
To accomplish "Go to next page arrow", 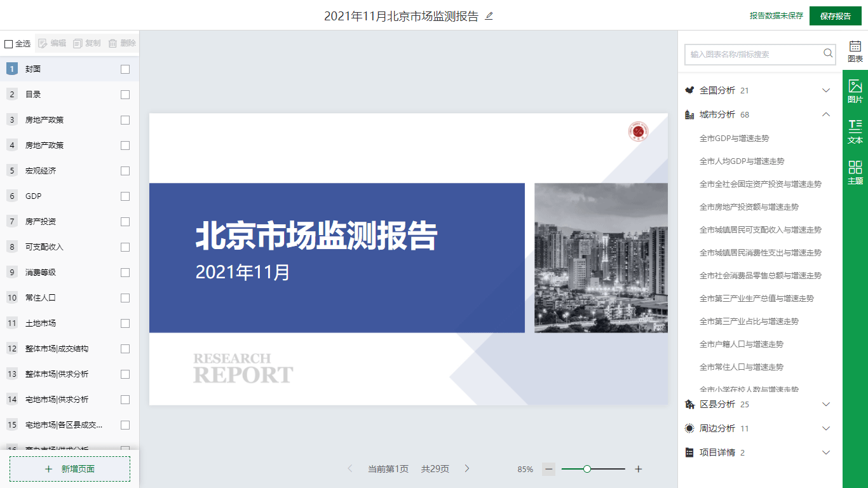I will (467, 469).
